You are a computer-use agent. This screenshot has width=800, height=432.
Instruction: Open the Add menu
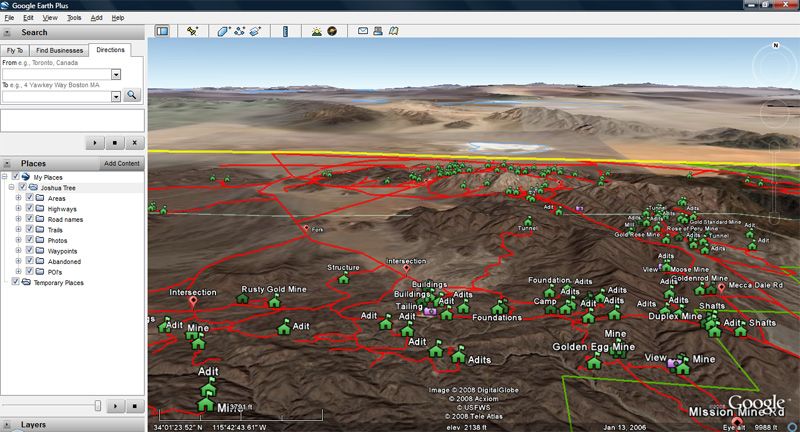coord(96,18)
